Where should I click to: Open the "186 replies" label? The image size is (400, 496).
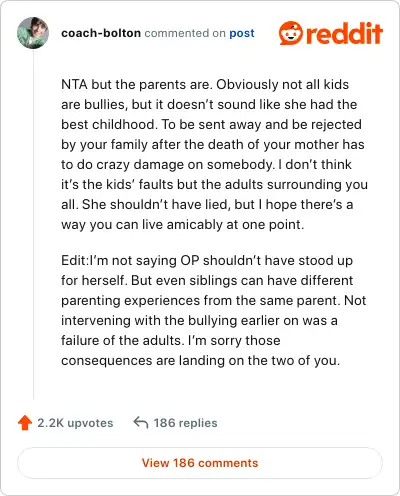point(185,423)
